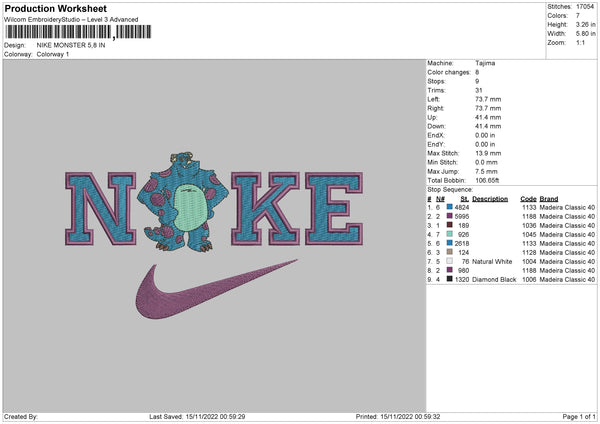
Task: Click the 'Last Saved: 15/11/2022 00:59:29' footer text
Action: [197, 416]
